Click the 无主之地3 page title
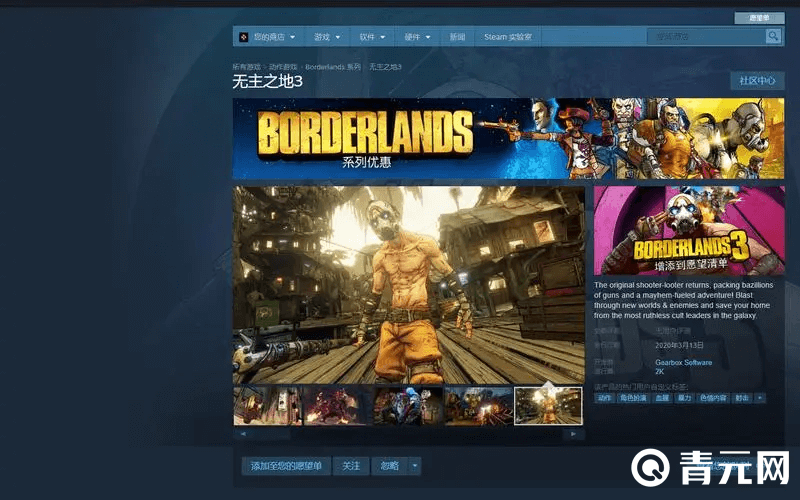 (267, 81)
